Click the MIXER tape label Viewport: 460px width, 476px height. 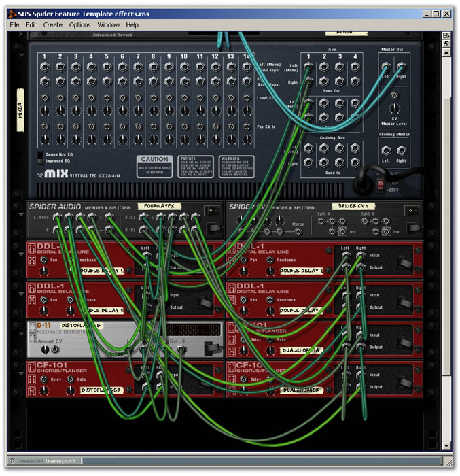point(20,110)
